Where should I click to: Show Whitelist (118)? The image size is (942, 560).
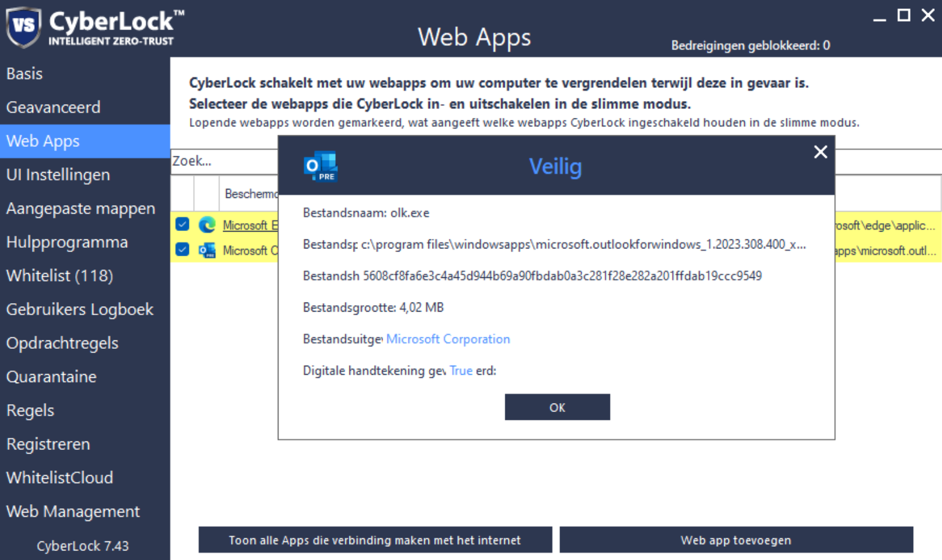(85, 275)
